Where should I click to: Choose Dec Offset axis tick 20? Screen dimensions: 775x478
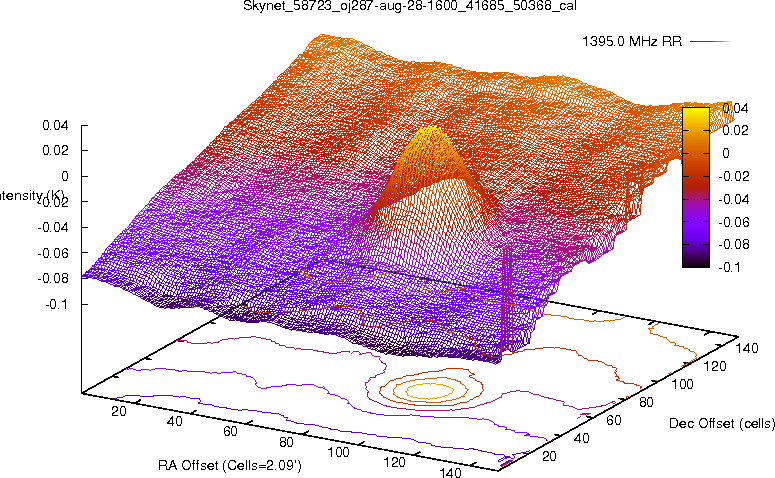point(550,456)
